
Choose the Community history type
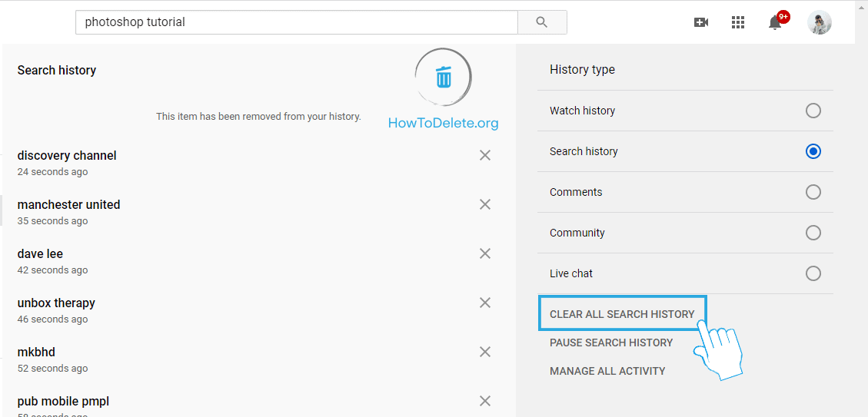tap(813, 233)
